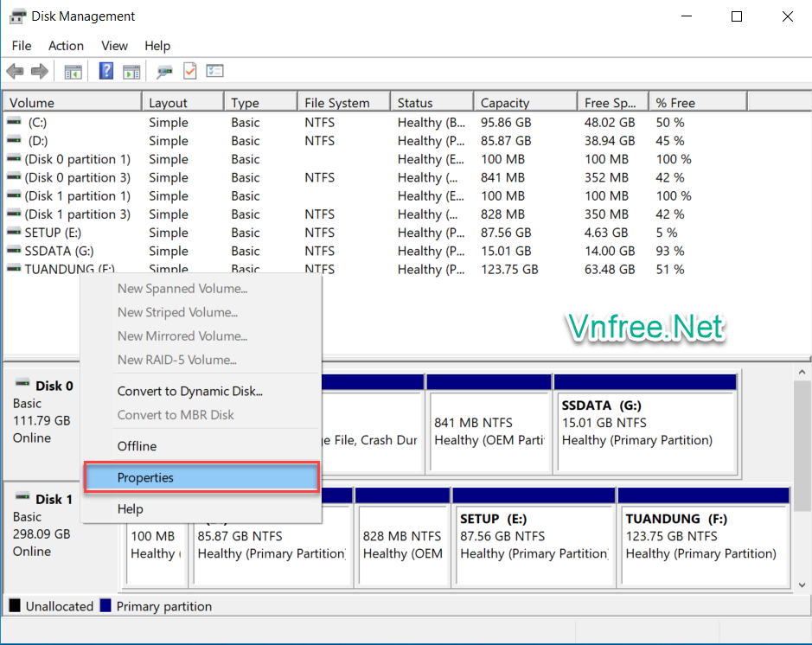Click the Show/Hide Action Pane toolbar icon
The height and width of the screenshot is (645, 812).
tap(131, 72)
